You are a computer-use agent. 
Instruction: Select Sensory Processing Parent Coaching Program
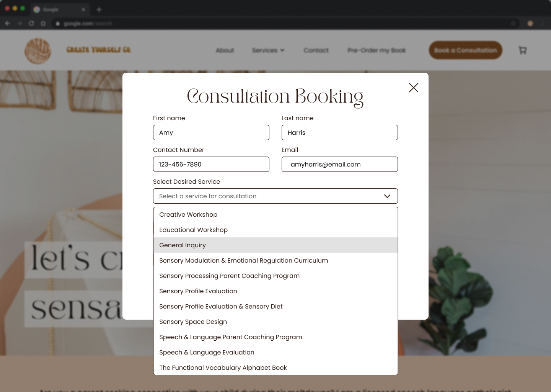(x=275, y=276)
